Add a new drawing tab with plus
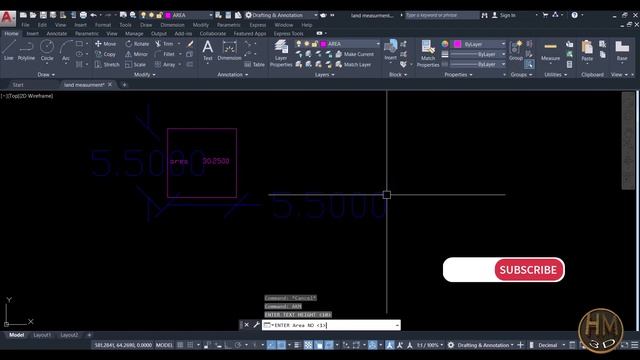 (x=124, y=85)
